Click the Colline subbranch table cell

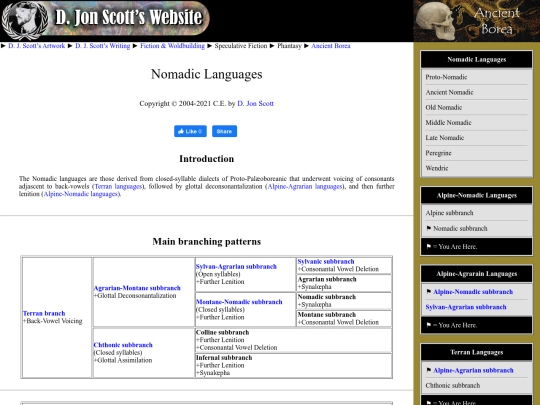293,340
